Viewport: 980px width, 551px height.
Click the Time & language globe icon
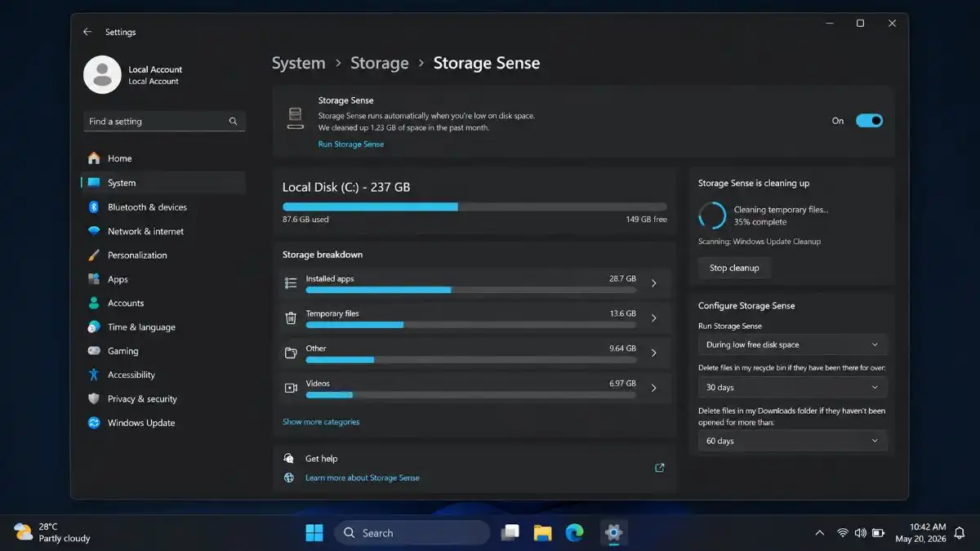pos(94,327)
